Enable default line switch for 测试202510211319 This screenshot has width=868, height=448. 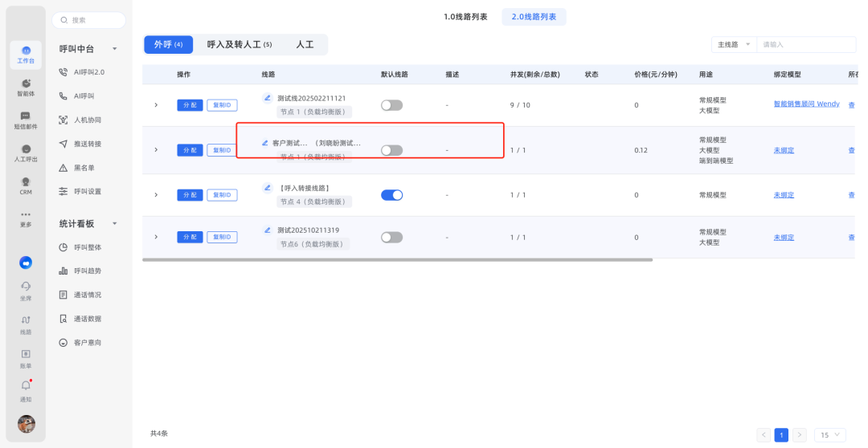[391, 237]
